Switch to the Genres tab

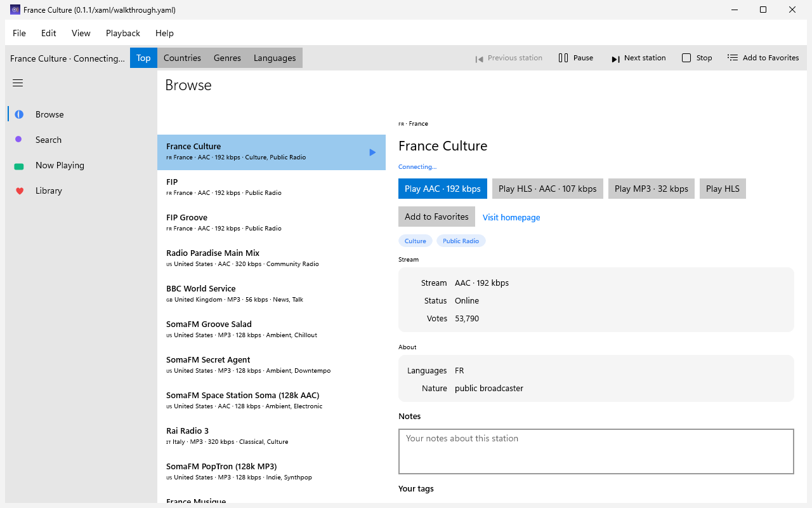click(227, 58)
